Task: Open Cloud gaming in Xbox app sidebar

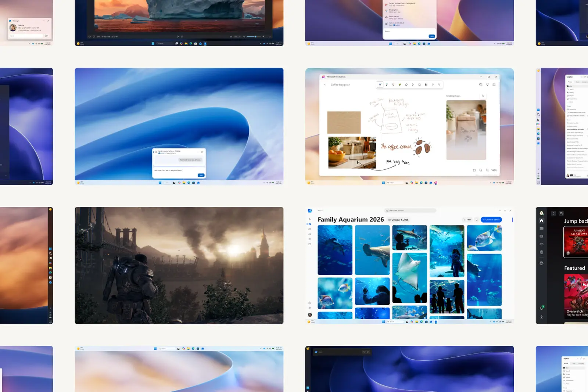Action: [x=541, y=244]
